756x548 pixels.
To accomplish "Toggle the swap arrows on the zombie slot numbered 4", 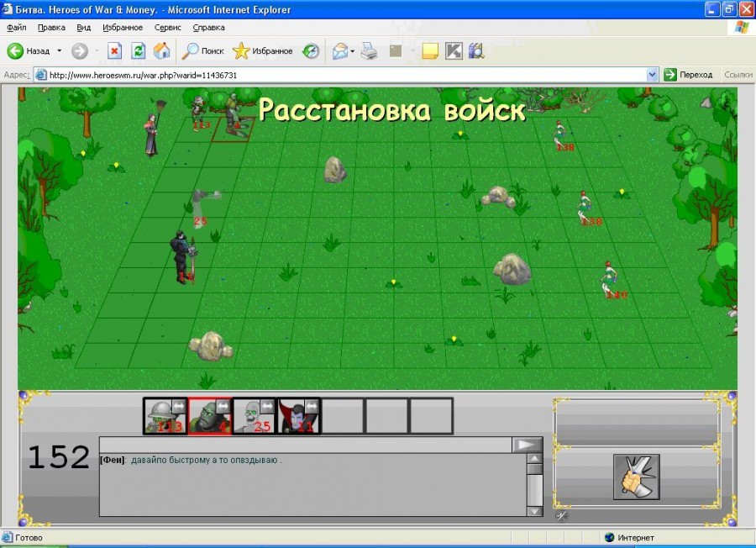I will (x=223, y=407).
